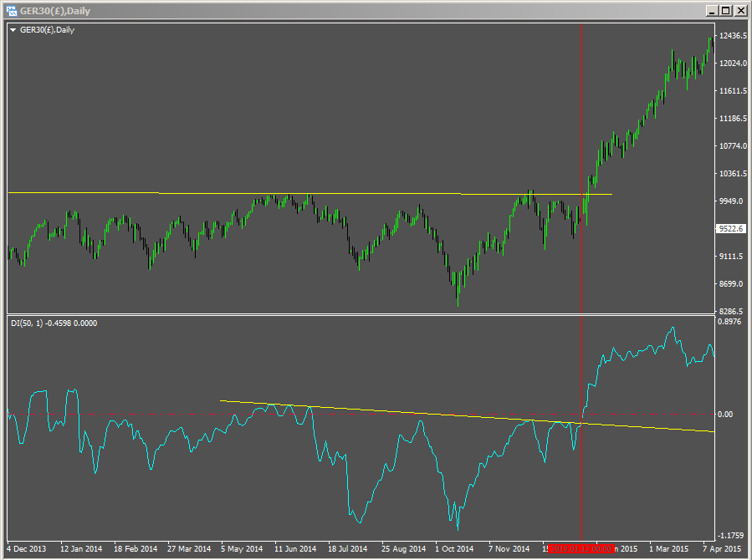Click the chart icon in the title bar

coord(13,11)
